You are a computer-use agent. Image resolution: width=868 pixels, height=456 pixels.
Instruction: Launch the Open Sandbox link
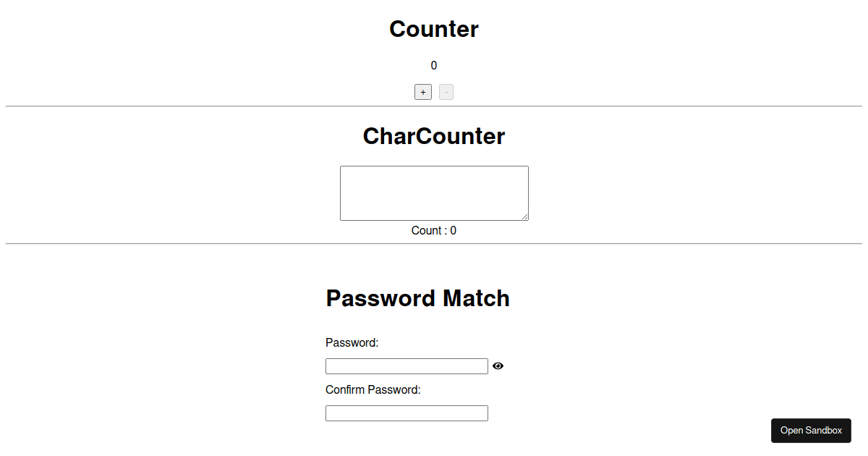click(811, 430)
